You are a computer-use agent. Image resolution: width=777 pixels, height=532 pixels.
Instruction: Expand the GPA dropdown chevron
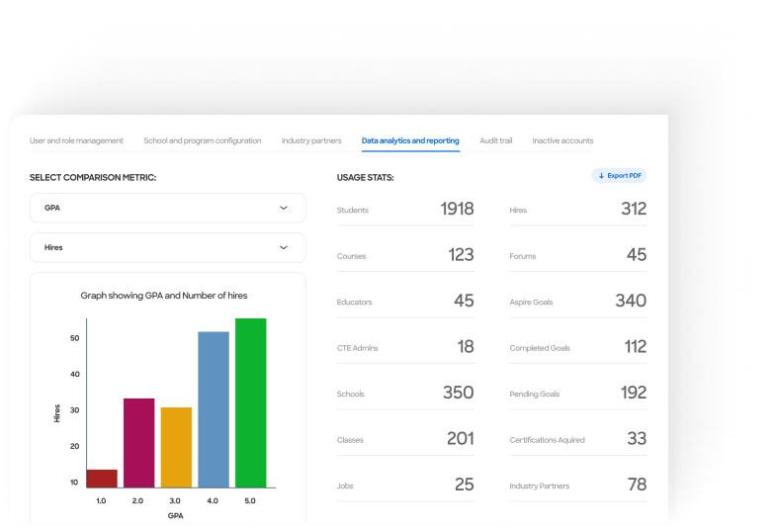(284, 209)
